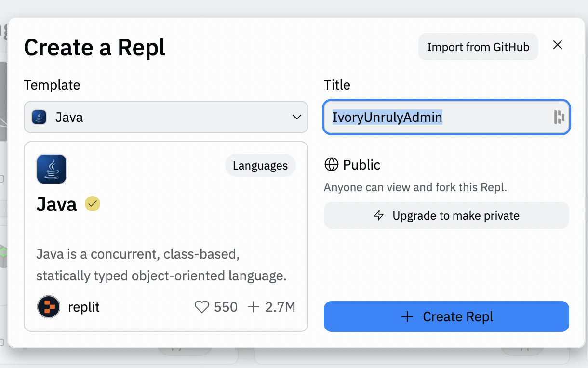Click the heart likes icon
This screenshot has height=368, width=588.
tap(202, 307)
